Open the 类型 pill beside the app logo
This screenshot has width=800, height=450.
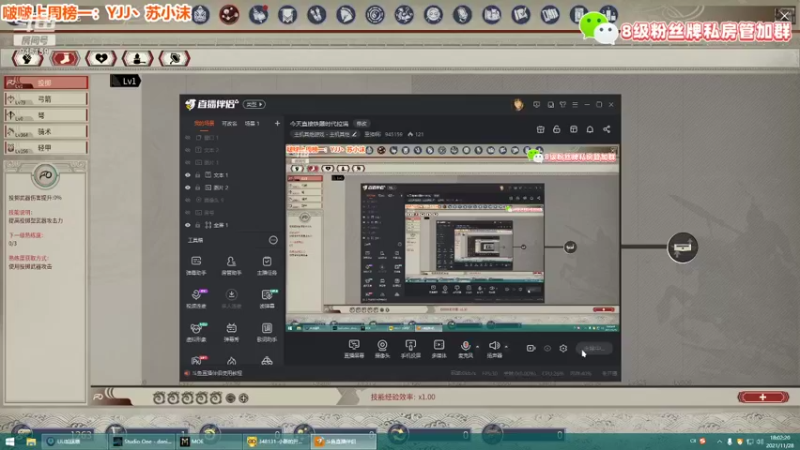[254, 105]
